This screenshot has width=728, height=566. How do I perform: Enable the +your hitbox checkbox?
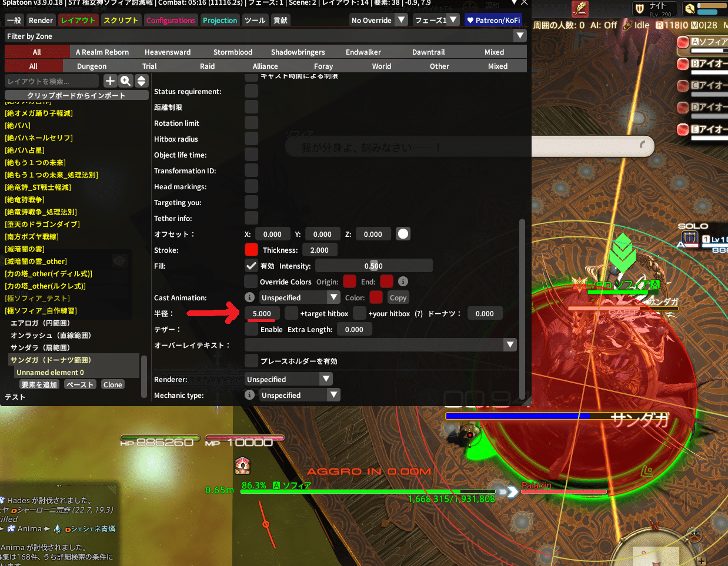(359, 313)
